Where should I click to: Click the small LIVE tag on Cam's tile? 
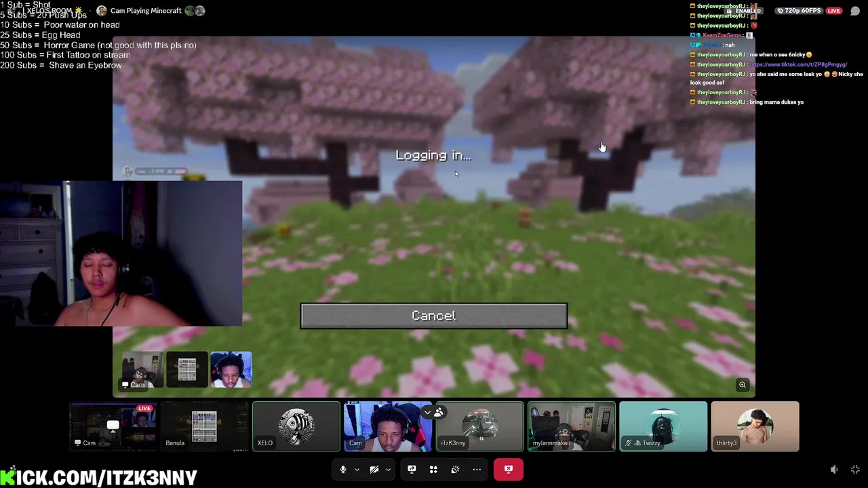(x=144, y=409)
